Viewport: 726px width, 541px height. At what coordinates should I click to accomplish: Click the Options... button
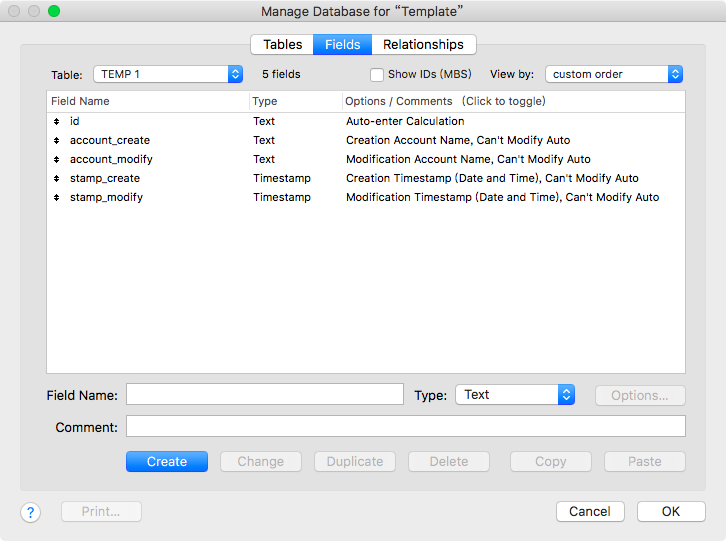pos(640,396)
